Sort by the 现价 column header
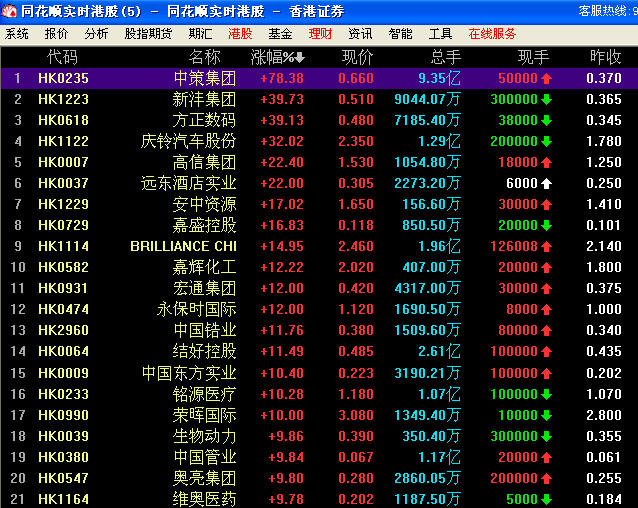This screenshot has height=508, width=638. (x=357, y=57)
